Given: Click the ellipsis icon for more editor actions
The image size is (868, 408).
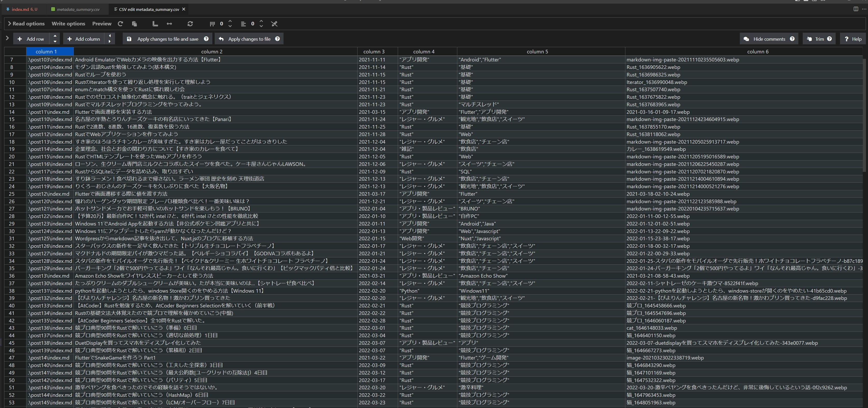Looking at the screenshot, I should pos(865,9).
